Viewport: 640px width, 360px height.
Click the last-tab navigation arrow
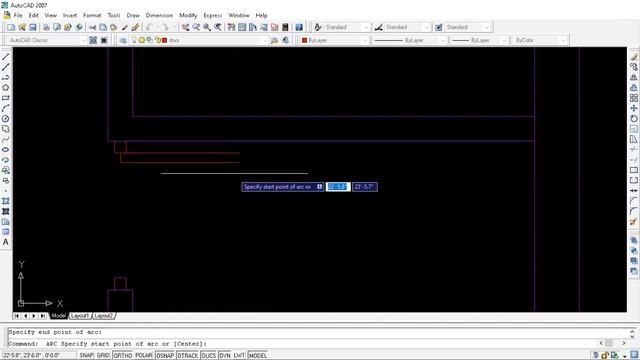pos(42,316)
